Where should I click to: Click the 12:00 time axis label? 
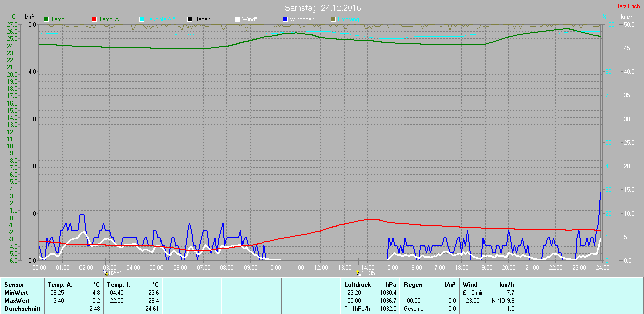(320, 268)
